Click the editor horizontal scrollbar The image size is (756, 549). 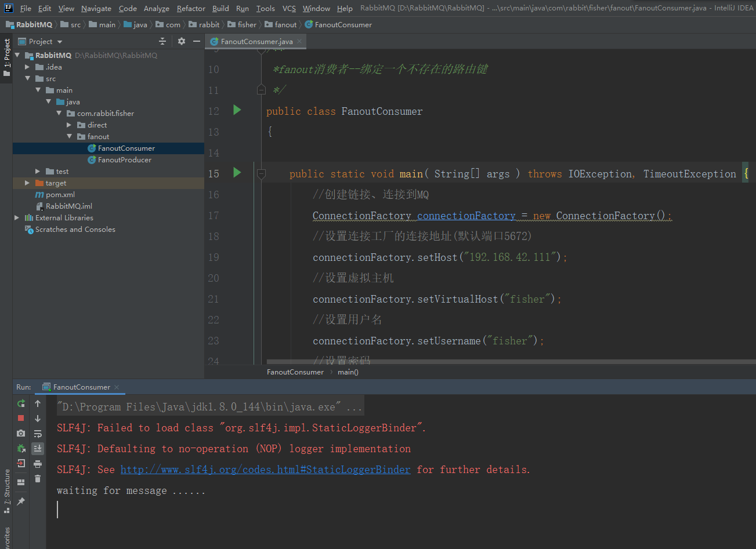(511, 361)
